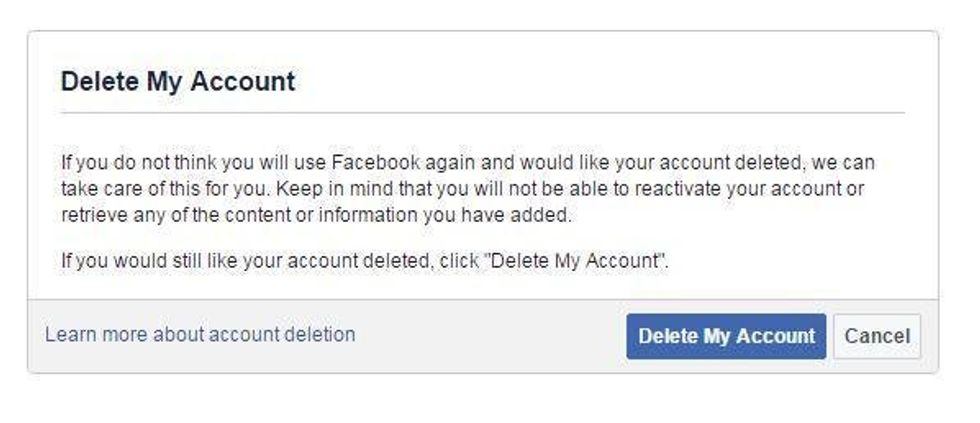Viewport: 980px width, 423px height.
Task: Click the word deletion in the footer link
Action: [x=319, y=334]
